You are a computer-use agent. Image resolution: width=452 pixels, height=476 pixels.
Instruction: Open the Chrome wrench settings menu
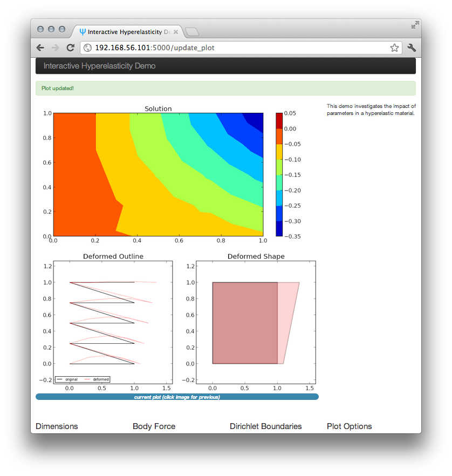pyautogui.click(x=412, y=47)
